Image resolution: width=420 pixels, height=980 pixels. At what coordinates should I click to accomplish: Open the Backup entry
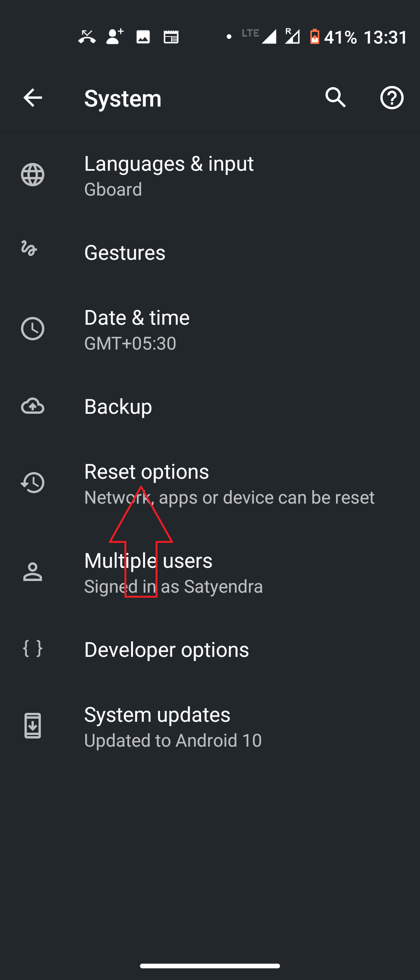coord(210,406)
